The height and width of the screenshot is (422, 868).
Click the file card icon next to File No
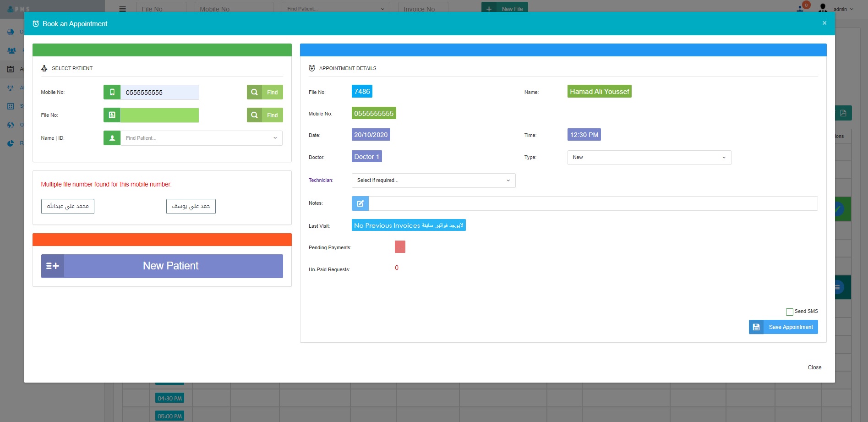pyautogui.click(x=112, y=115)
